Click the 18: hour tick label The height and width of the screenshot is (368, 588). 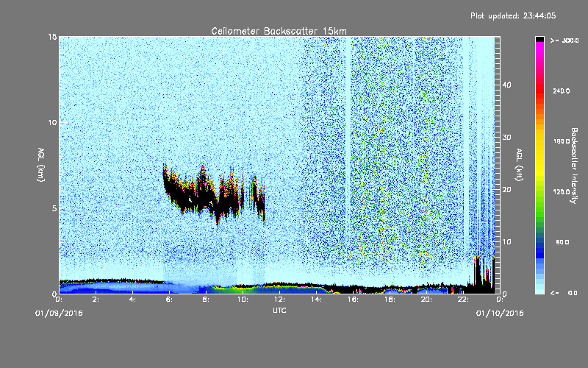tap(390, 300)
